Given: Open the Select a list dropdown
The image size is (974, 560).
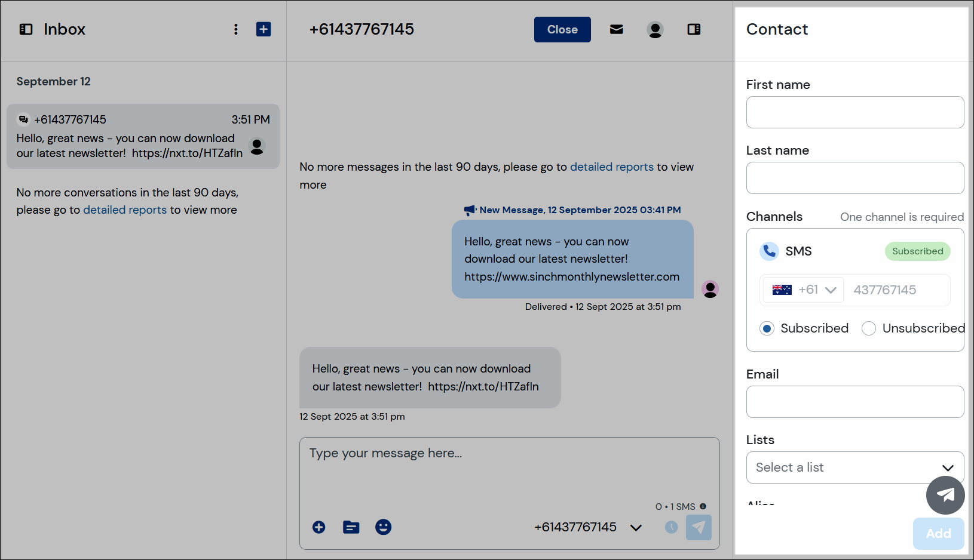Looking at the screenshot, I should pos(948,467).
